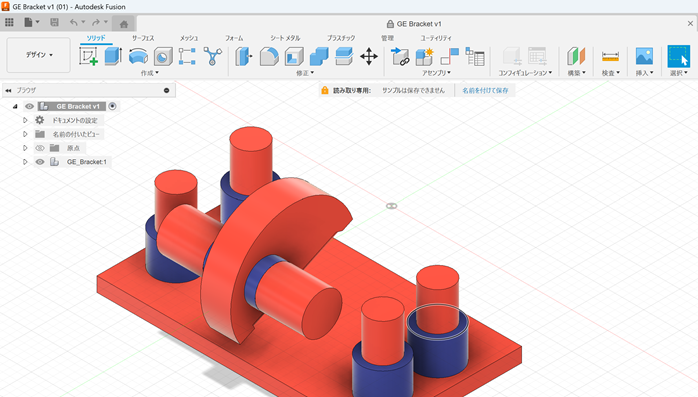Collapse the ブラウザ panel arrows
This screenshot has width=698, height=397.
8,90
